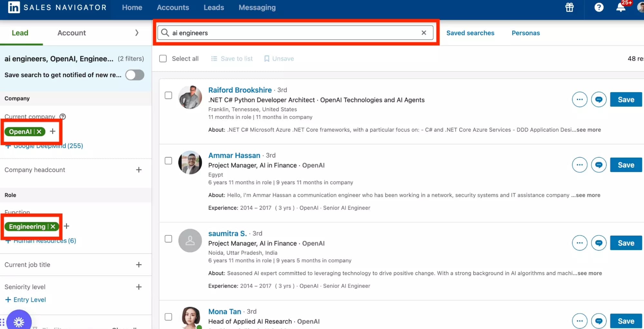This screenshot has width=644, height=329.
Task: Open the help question mark icon
Action: pos(599,7)
